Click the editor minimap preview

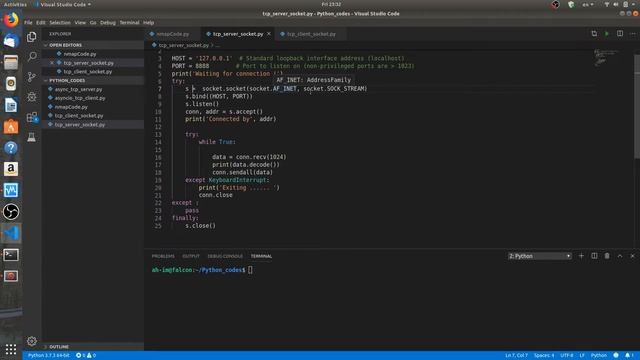point(608,58)
